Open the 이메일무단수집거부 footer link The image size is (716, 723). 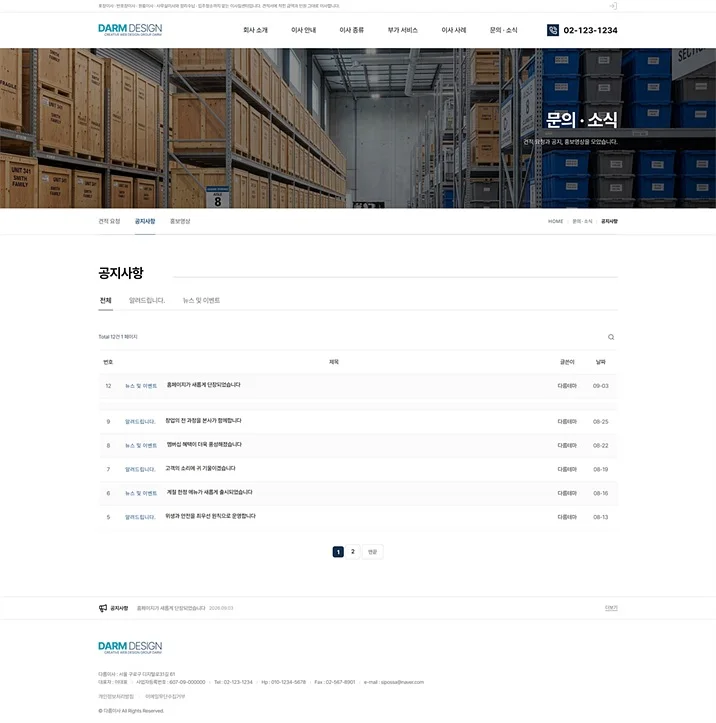pos(165,697)
